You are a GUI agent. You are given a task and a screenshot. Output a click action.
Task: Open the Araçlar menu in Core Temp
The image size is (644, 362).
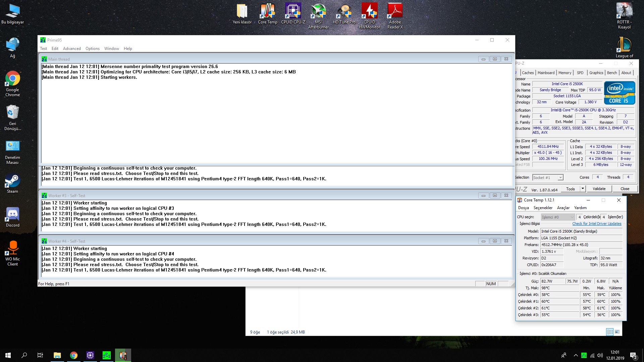tap(563, 208)
